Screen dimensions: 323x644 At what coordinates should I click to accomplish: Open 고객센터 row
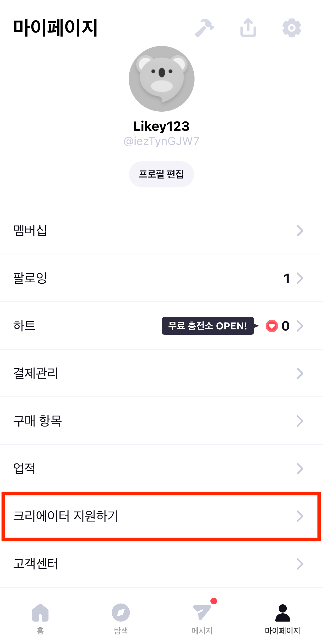tap(161, 564)
